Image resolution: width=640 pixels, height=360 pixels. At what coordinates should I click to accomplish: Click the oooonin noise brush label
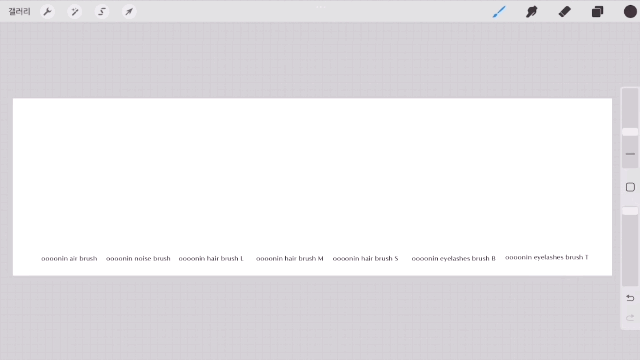(138, 258)
